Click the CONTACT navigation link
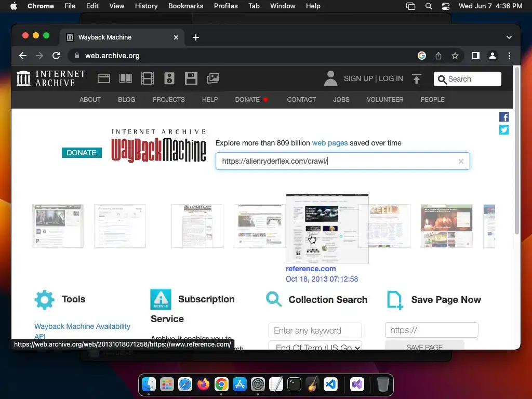The height and width of the screenshot is (399, 532). tap(301, 99)
